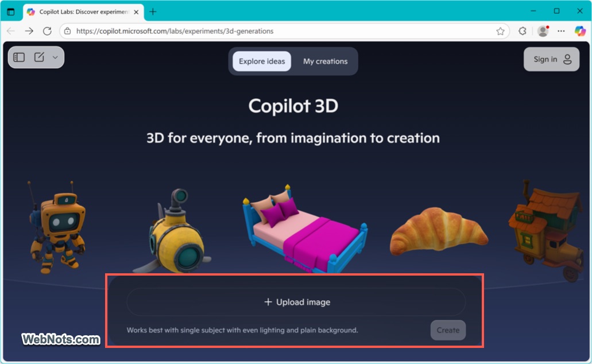Click the Create button
592x364 pixels.
click(448, 330)
